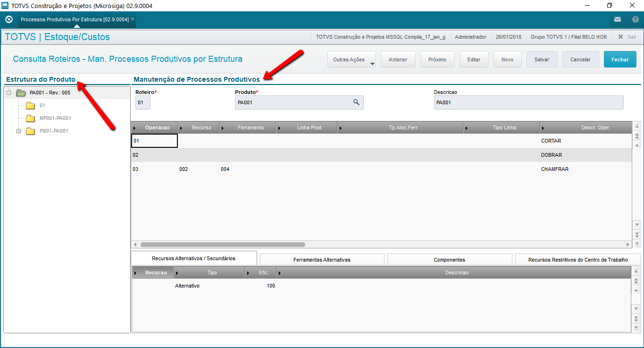
Task: Click the Tipo column header
Action: click(209, 272)
